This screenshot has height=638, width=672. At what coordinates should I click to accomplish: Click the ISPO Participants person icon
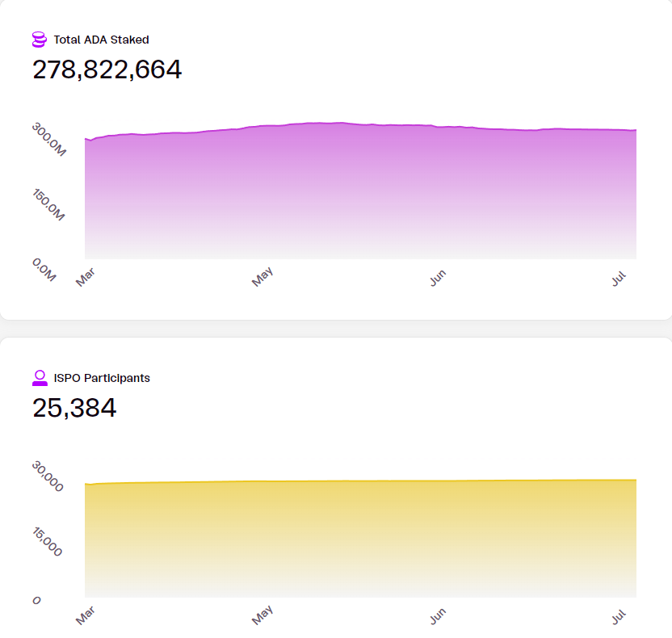coord(40,377)
